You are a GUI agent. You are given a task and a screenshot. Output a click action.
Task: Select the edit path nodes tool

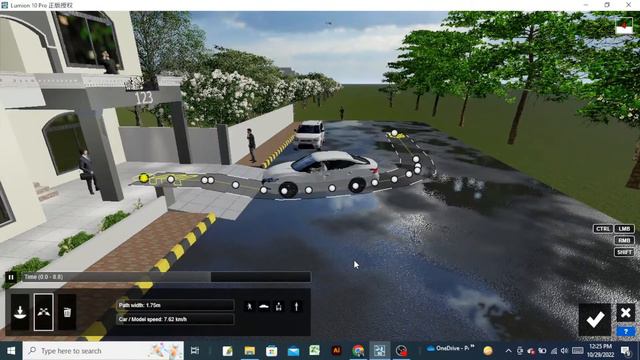point(44,312)
